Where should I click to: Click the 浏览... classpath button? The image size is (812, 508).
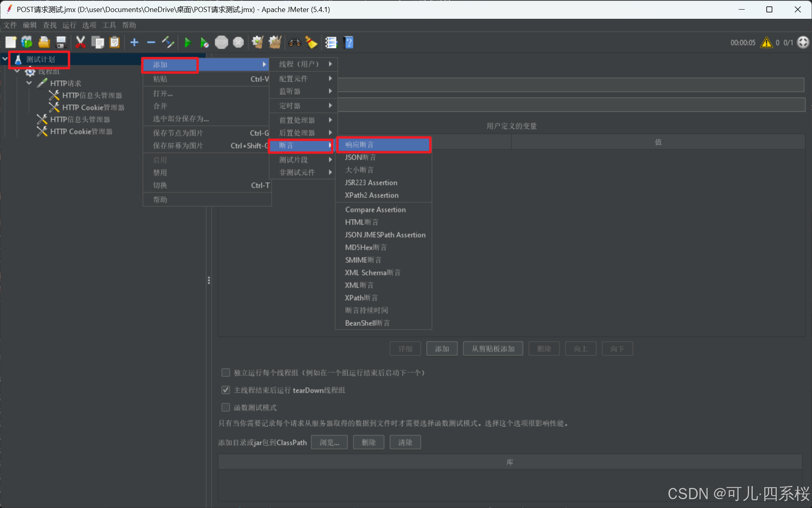click(329, 442)
